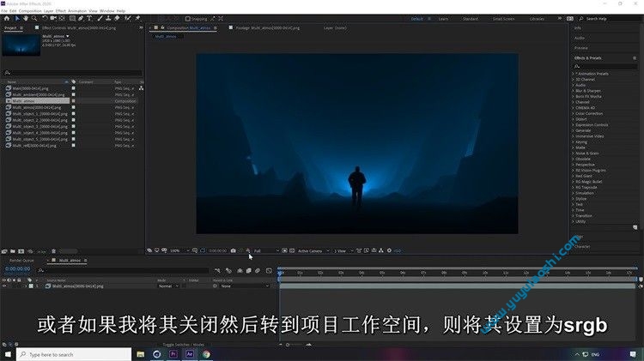The image size is (644, 361).
Task: Toggle the frame blending icon in timeline
Action: coord(248,271)
